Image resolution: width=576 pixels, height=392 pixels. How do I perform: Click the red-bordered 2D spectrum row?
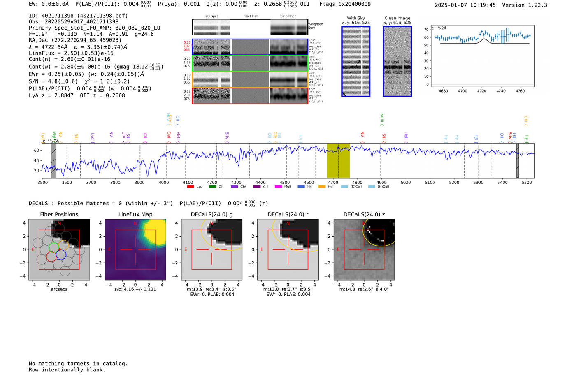click(x=250, y=95)
